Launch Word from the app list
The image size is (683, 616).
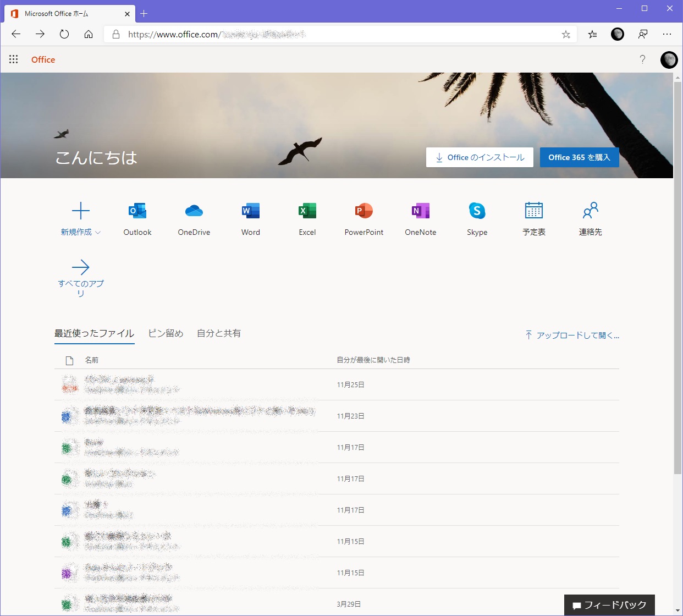[251, 219]
